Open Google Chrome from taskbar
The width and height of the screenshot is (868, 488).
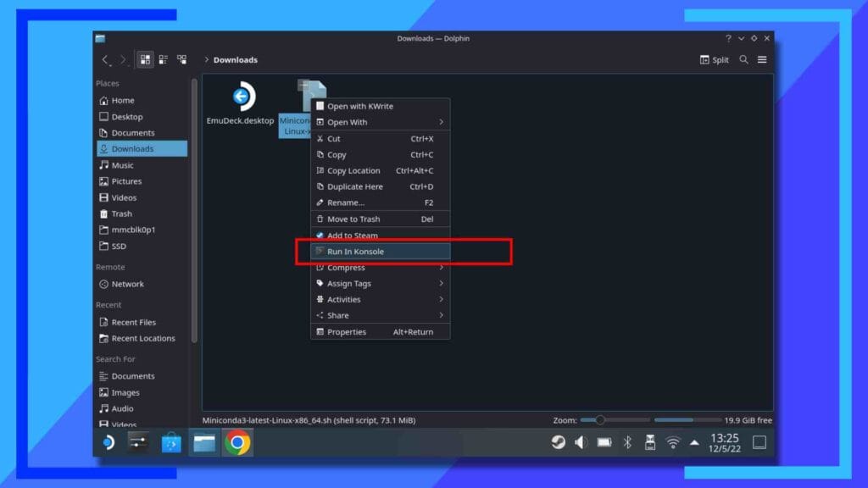[237, 442]
